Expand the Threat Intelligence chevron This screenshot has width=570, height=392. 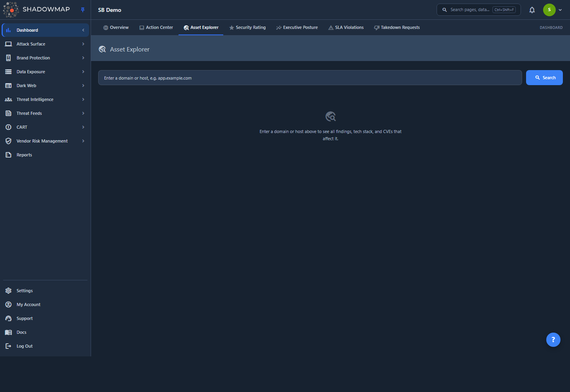[x=83, y=99]
